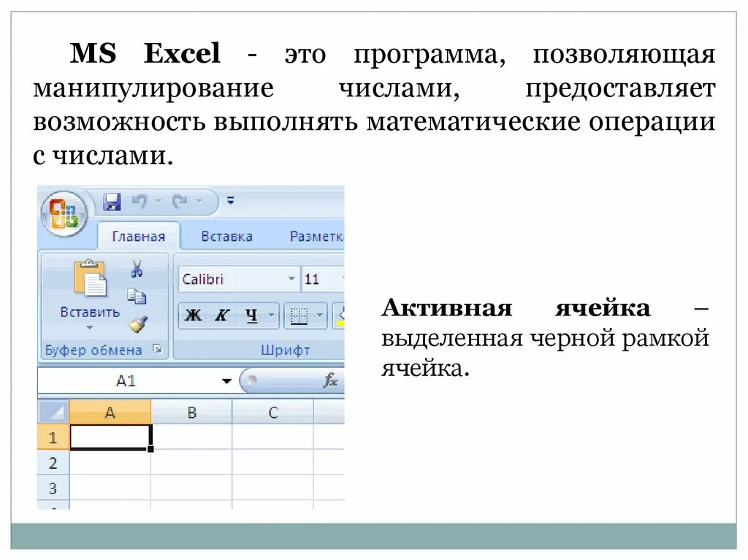Click the font size 11 box
This screenshot has height=560, width=748.
pos(323,279)
